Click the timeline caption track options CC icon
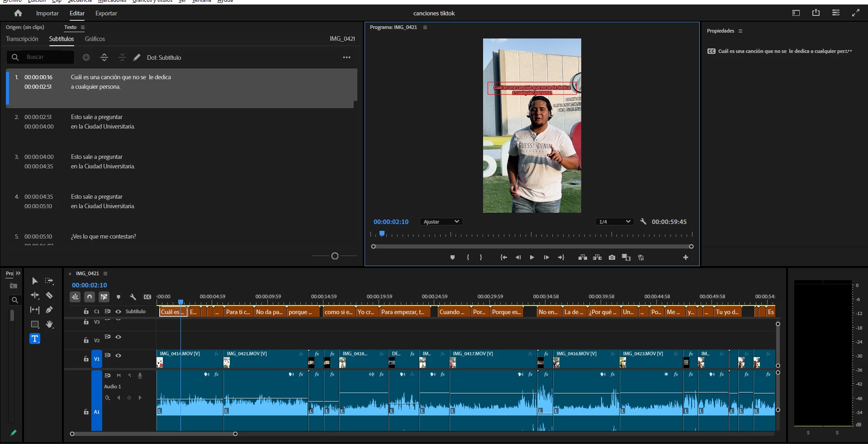This screenshot has height=444, width=868. 147,297
